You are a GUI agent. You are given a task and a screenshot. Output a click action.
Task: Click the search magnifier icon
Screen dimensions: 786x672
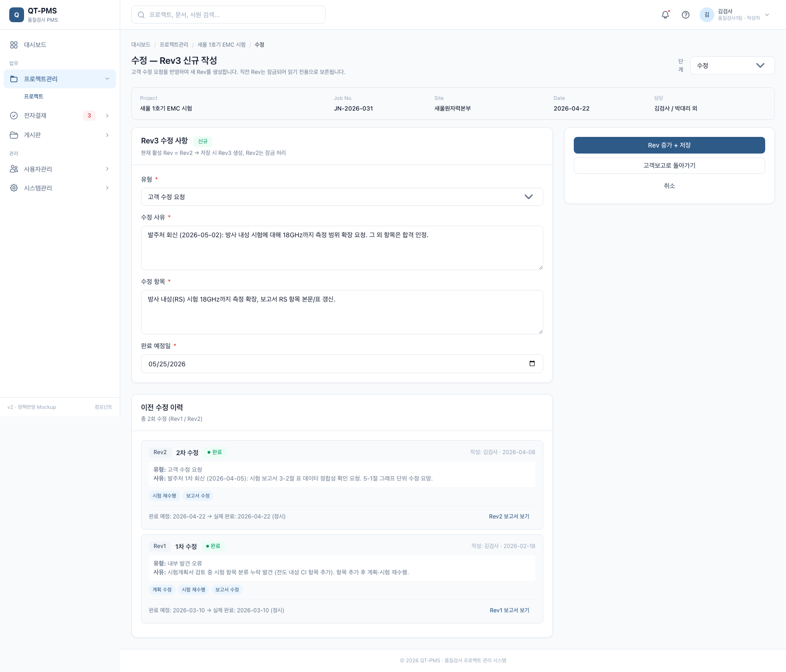point(141,15)
